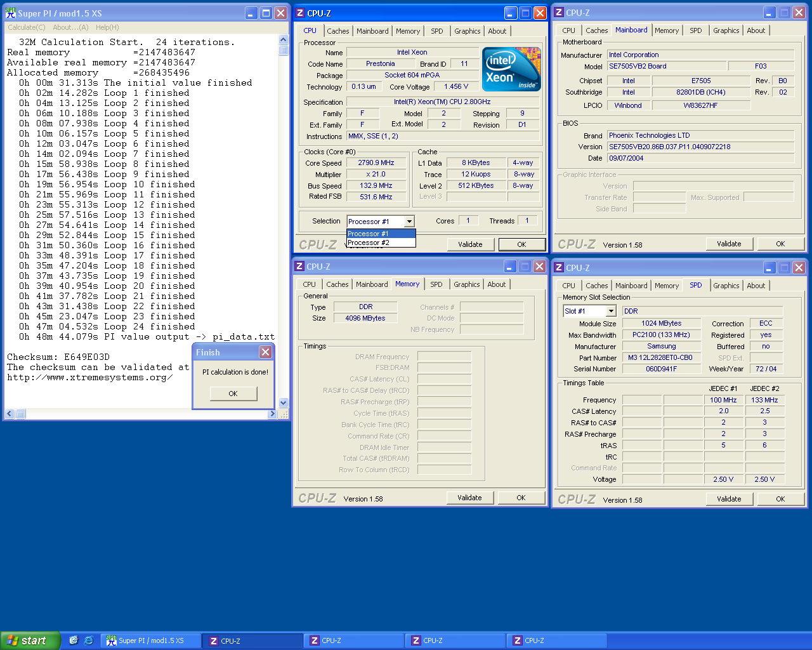812x650 pixels.
Task: Click the Show Desktop quick launch icon
Action: (x=74, y=640)
